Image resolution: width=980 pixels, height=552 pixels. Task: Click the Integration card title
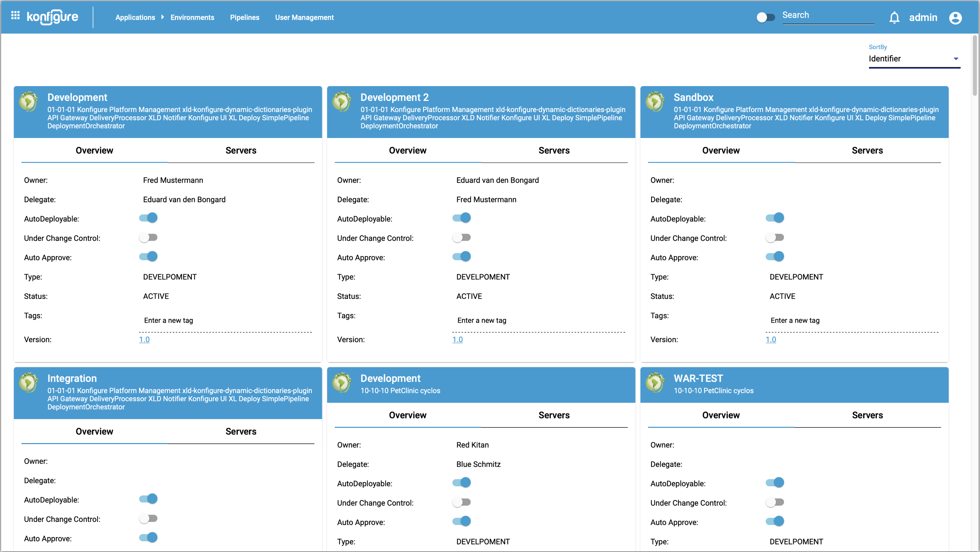(x=72, y=378)
